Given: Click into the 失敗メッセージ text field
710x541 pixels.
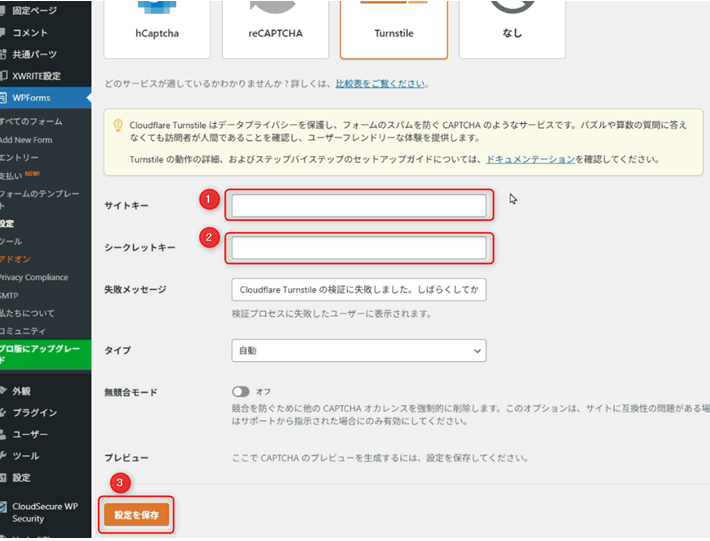Looking at the screenshot, I should coord(359,290).
